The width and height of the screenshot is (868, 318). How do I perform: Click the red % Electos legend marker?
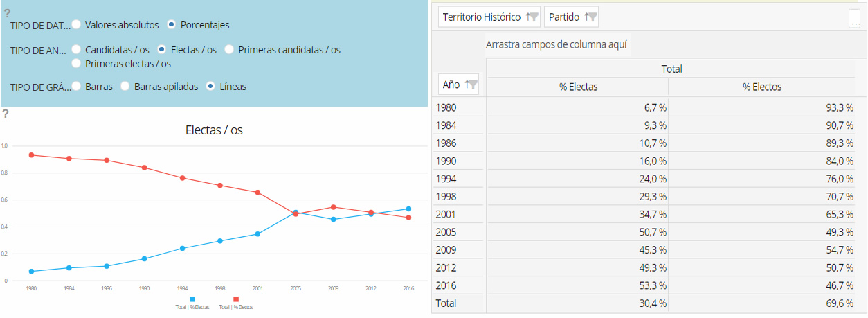pyautogui.click(x=236, y=299)
